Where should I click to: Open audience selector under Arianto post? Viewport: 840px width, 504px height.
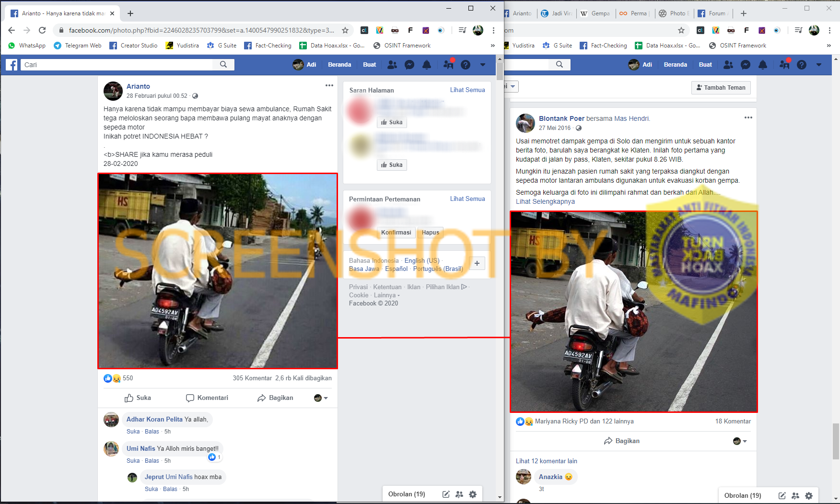[321, 398]
